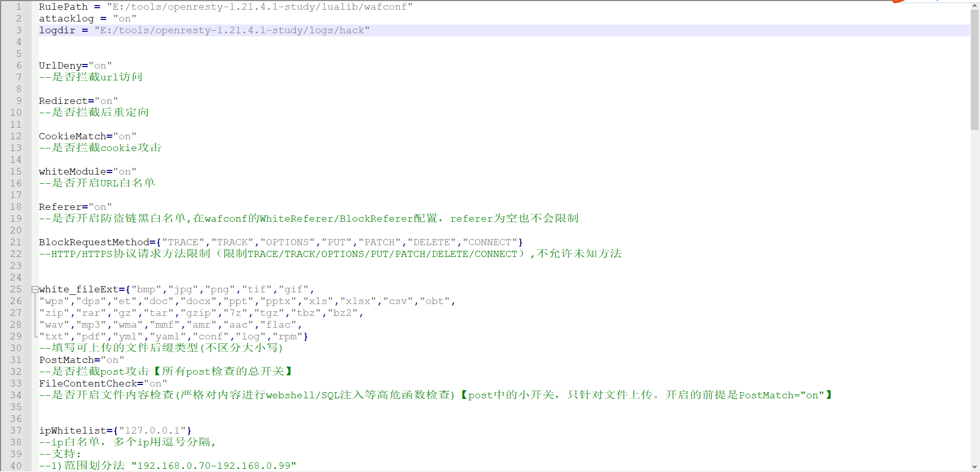The image size is (980, 472).
Task: Click the comment "--是否拦截post攻击"
Action: pyautogui.click(x=166, y=372)
